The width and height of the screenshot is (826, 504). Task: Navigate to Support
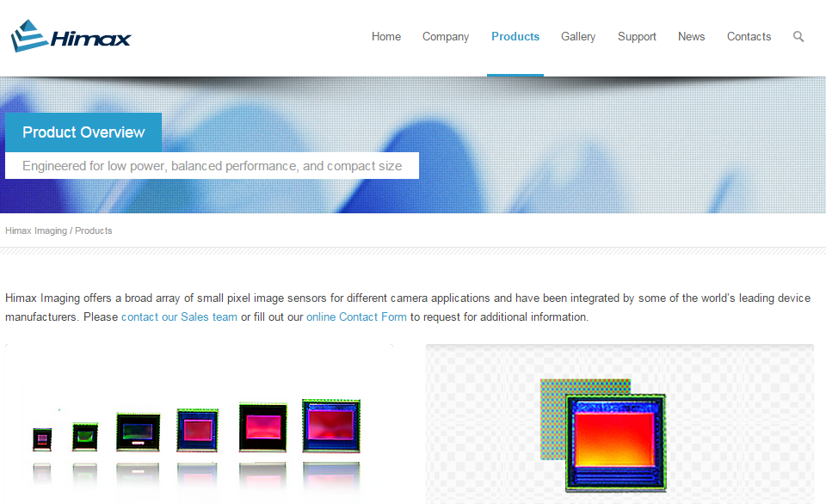tap(637, 37)
